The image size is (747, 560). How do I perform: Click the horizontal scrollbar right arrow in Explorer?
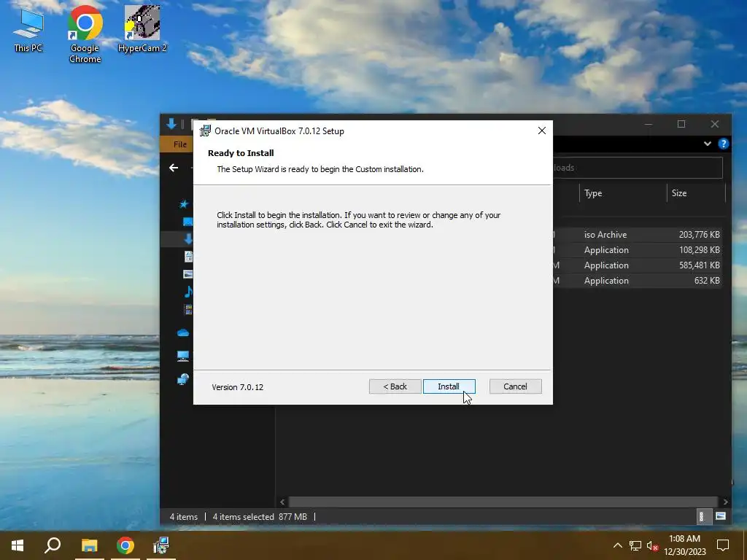(x=725, y=502)
